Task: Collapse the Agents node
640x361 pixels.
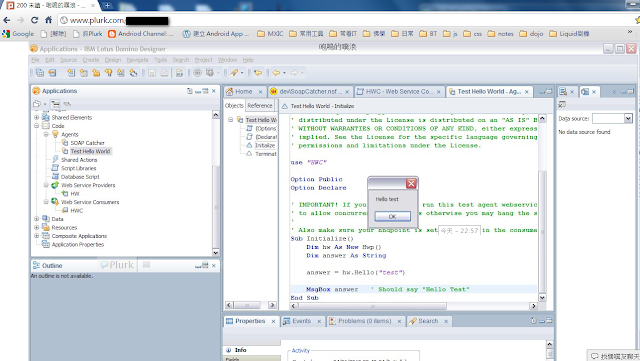Action: tap(46, 134)
